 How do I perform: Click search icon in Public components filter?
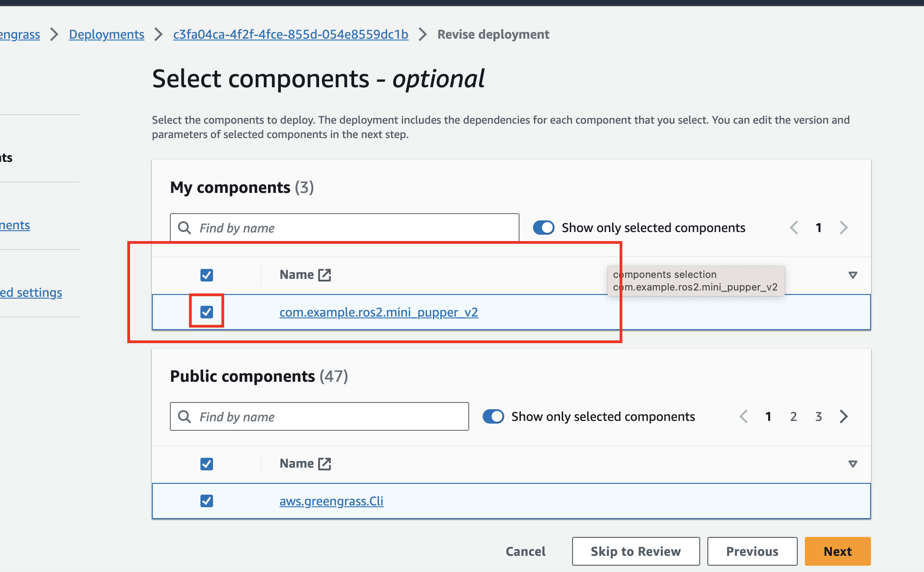184,416
